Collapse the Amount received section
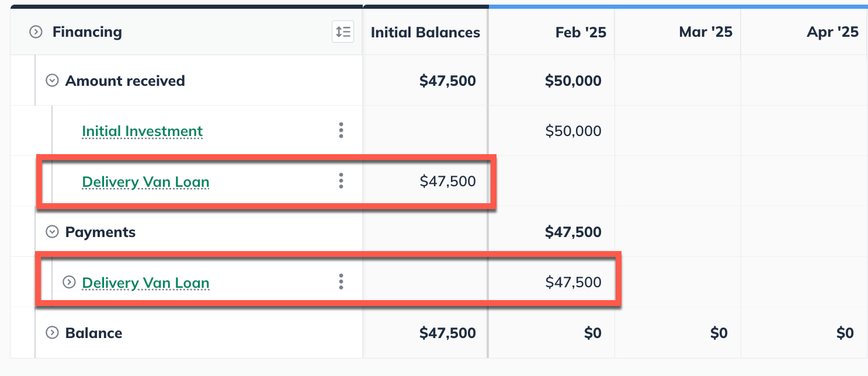 [51, 80]
